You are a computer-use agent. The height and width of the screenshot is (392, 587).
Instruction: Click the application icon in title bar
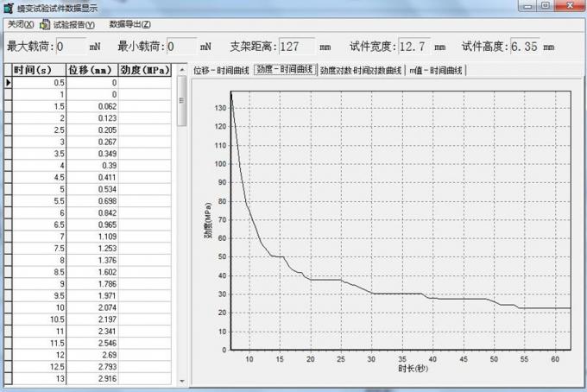pos(8,7)
